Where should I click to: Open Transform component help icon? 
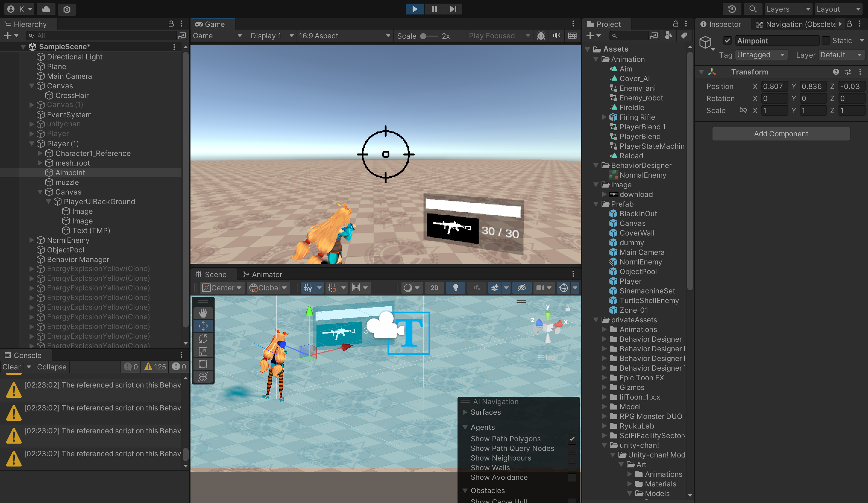coord(836,72)
